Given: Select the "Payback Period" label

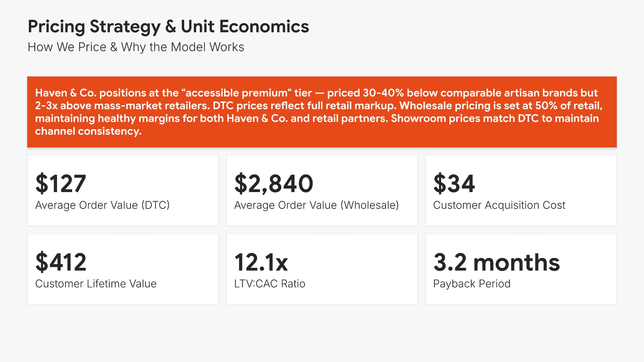Looking at the screenshot, I should tap(472, 284).
